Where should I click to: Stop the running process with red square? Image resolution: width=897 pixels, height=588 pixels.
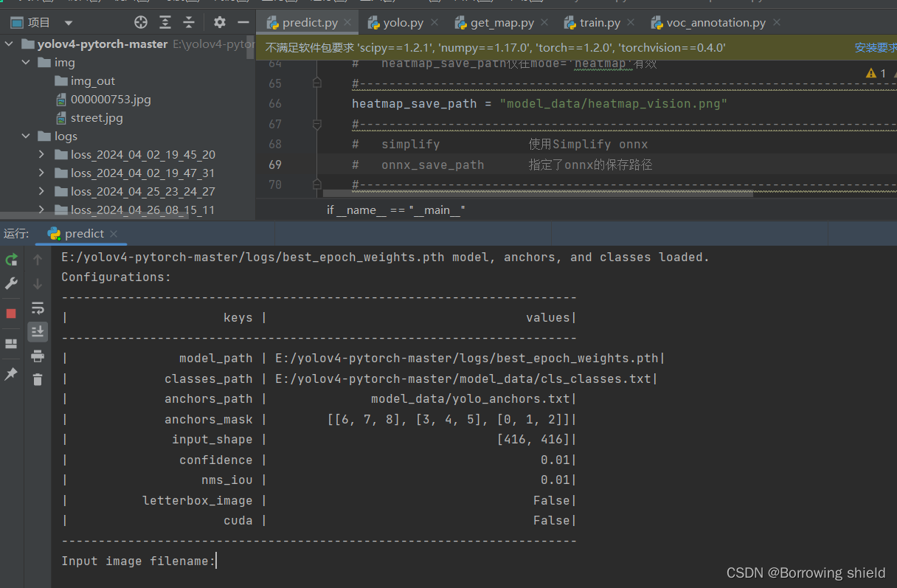coord(11,314)
